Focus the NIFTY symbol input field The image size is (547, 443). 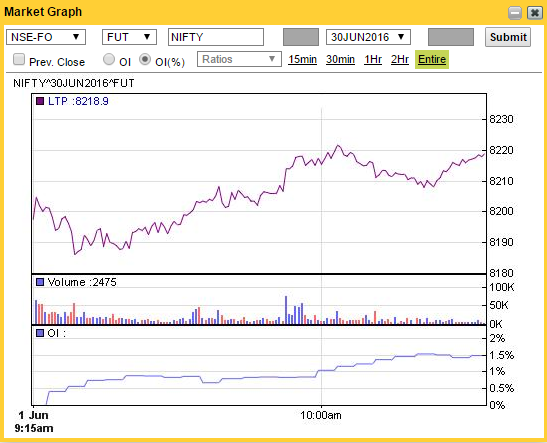(216, 37)
